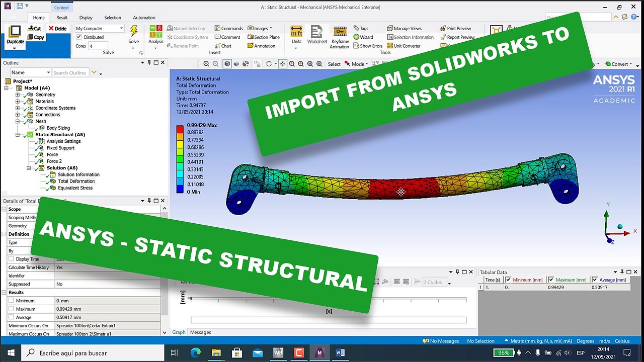Image resolution: width=644 pixels, height=362 pixels.
Task: Toggle the Display Time checkbox
Action: point(11,259)
